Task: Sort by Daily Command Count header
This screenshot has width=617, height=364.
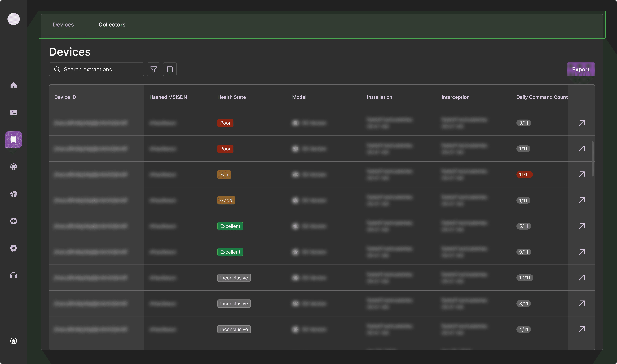Action: 542,97
